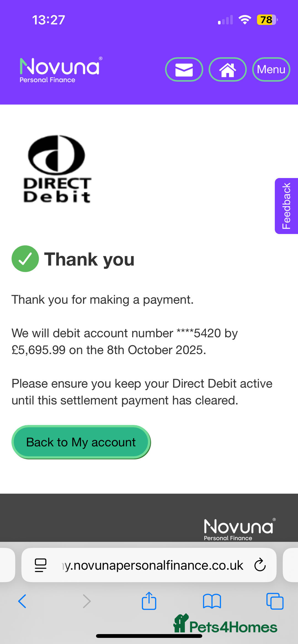Open the Feedback side tab
Viewport: 298px width, 644px height.
286,206
